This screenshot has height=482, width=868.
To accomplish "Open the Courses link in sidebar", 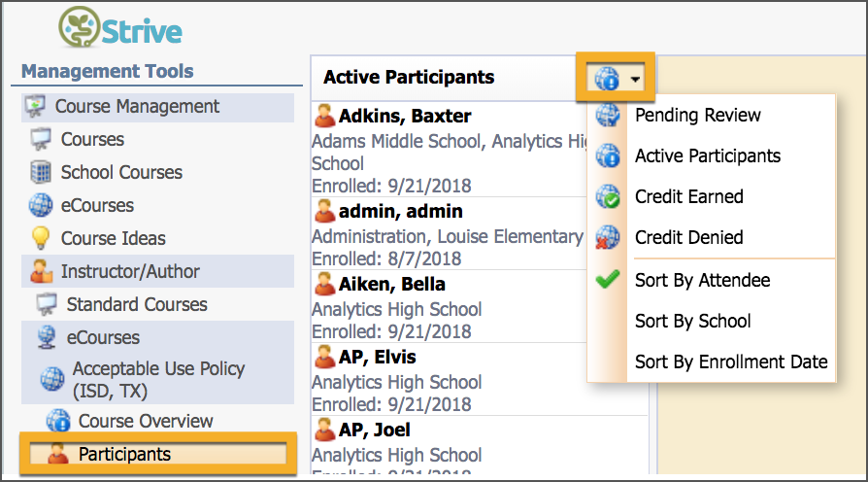I will 92,140.
